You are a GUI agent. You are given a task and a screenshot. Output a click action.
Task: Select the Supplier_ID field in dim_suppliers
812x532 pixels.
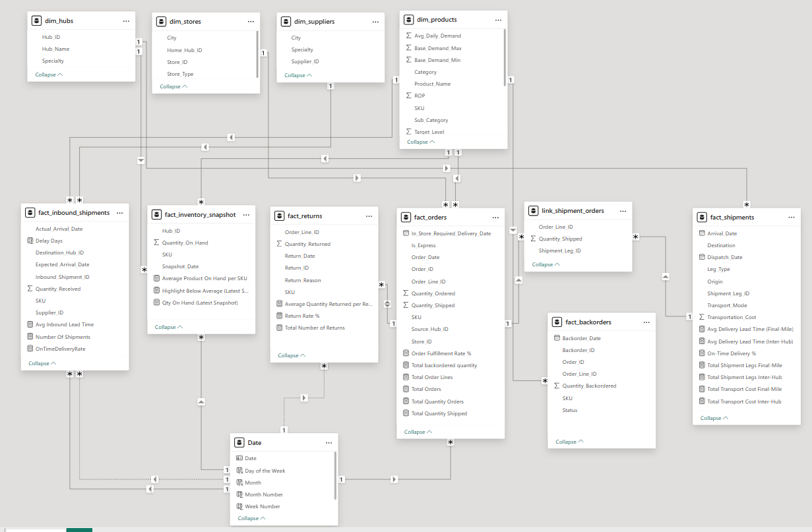pos(305,61)
